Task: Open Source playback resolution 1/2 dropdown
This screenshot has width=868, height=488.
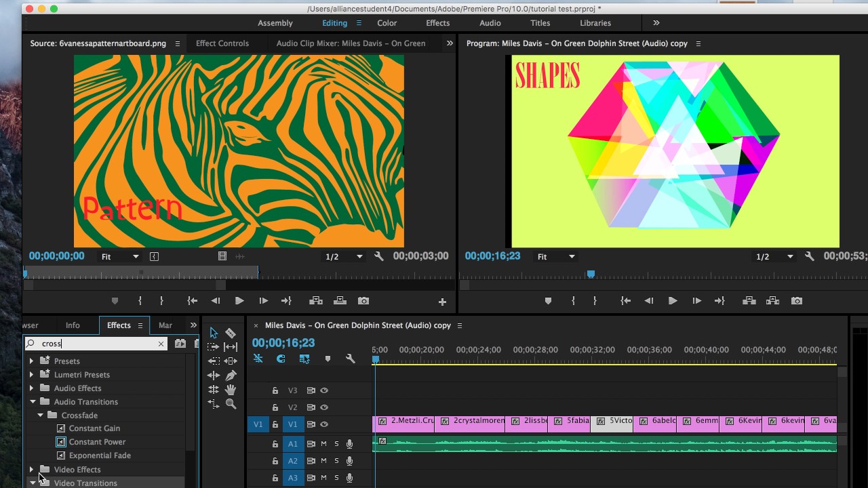Action: (344, 257)
